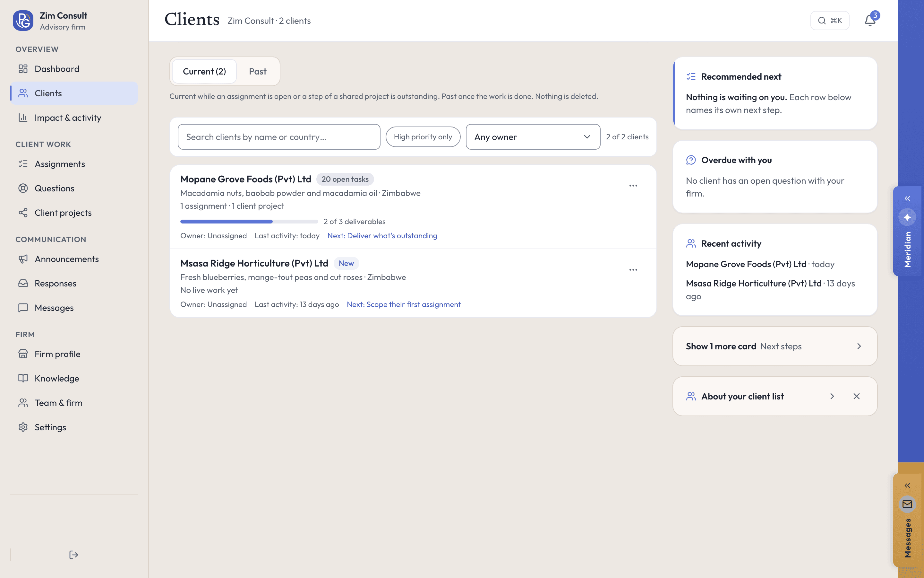924x578 pixels.
Task: Switch to the Past tab
Action: coord(258,72)
